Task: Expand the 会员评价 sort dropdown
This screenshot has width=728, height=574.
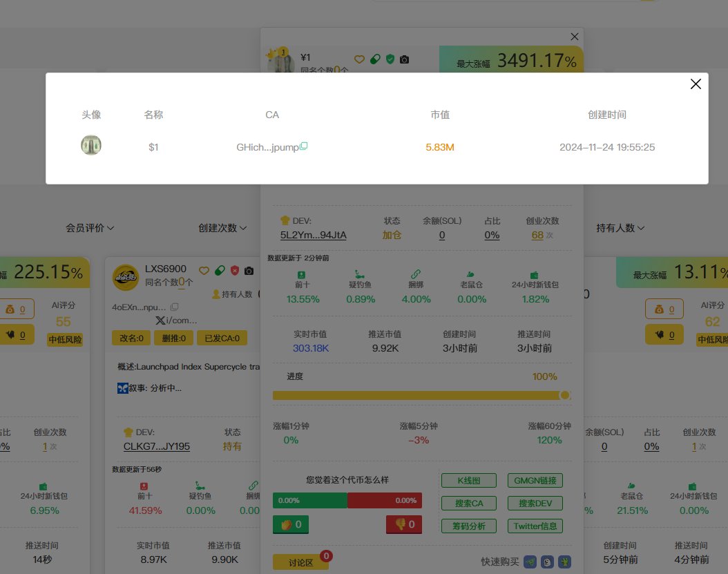Action: tap(90, 228)
